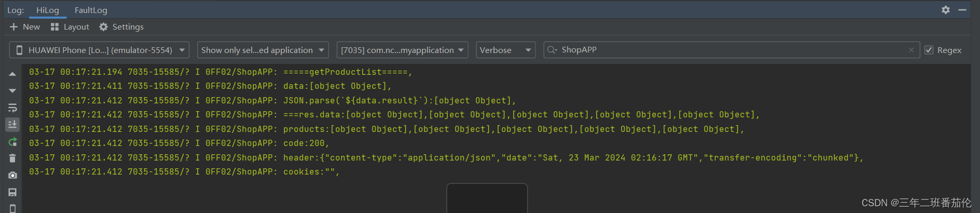
Task: Open the process dropdown com.nc...myapplication
Action: 402,50
